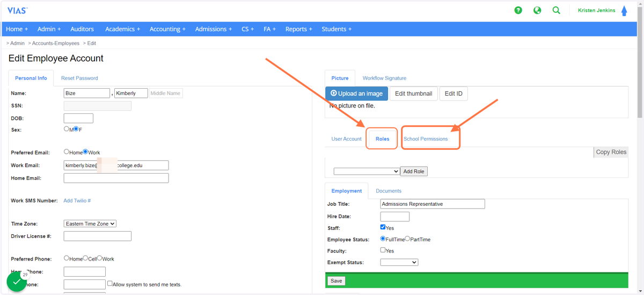This screenshot has width=644, height=295.
Task: Select Home as preferred phone
Action: 67,258
